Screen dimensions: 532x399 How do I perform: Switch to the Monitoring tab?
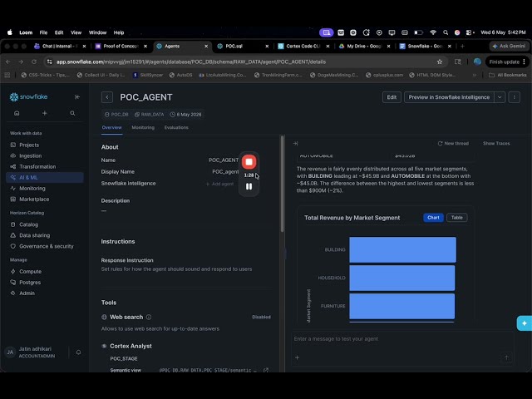tap(143, 127)
